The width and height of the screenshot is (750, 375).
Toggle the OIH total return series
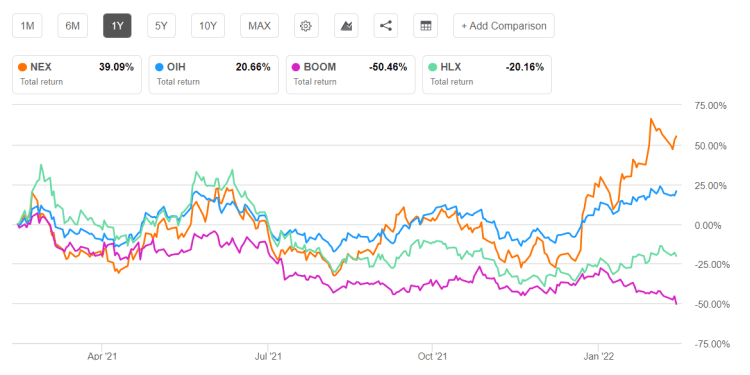point(214,74)
